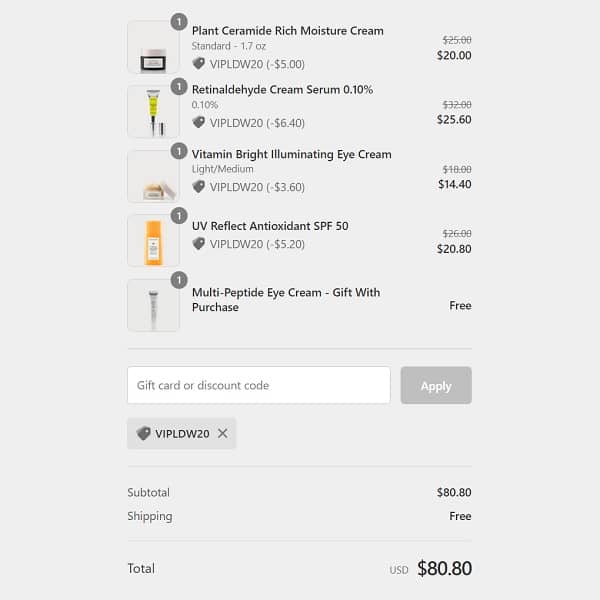Click the discount tag icon under Moisture Cream
The width and height of the screenshot is (600, 600).
[x=198, y=63]
